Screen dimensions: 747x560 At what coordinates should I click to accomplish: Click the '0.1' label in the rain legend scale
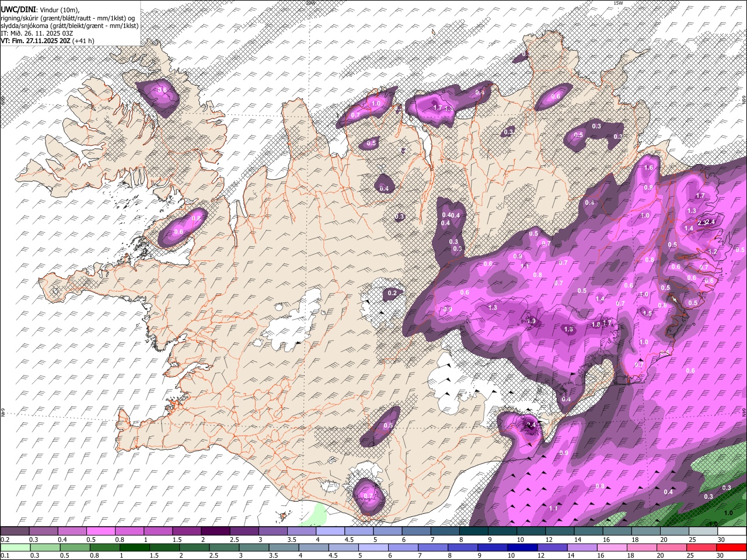5,555
